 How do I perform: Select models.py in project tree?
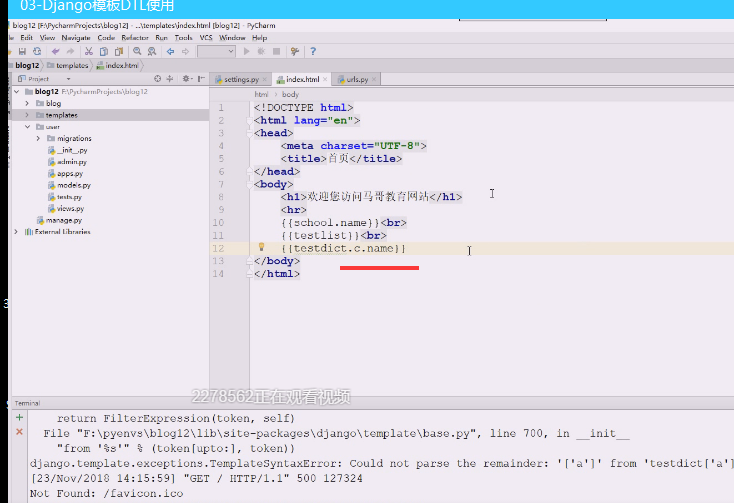click(69, 185)
